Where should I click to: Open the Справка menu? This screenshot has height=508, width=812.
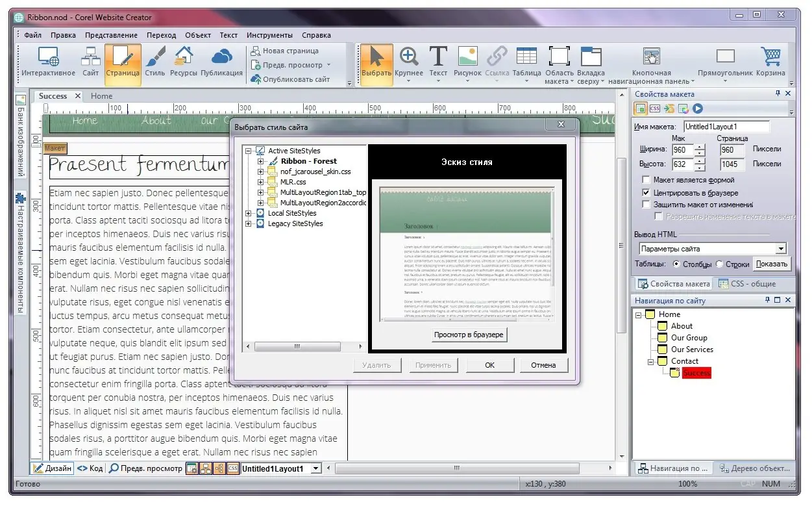[316, 35]
